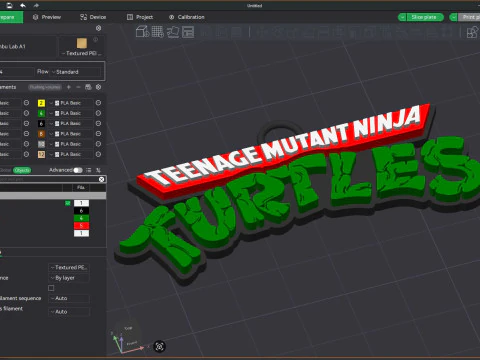Viewport: 480px width, 360px height.
Task: Switch to the Prepare tab
Action: 11,17
